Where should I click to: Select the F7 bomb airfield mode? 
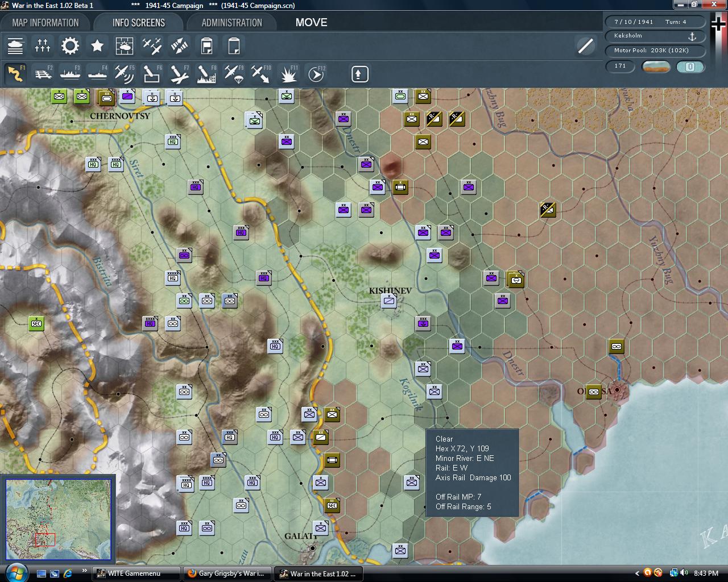(179, 74)
